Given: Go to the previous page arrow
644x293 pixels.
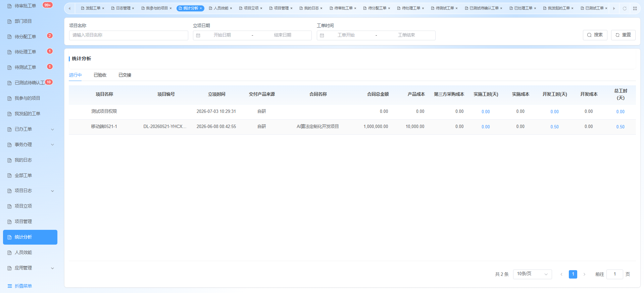Looking at the screenshot, I should pos(561,275).
